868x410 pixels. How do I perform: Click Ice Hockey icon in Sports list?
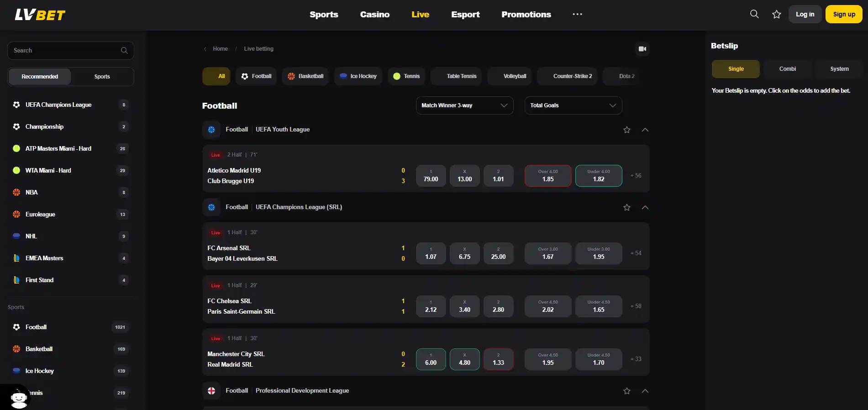pyautogui.click(x=16, y=371)
